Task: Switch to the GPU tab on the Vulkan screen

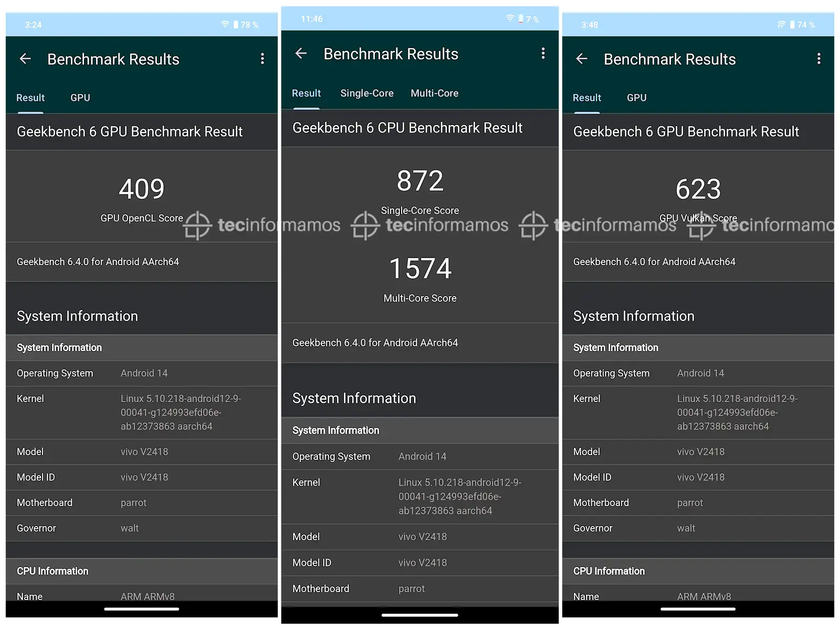Action: pyautogui.click(x=637, y=98)
